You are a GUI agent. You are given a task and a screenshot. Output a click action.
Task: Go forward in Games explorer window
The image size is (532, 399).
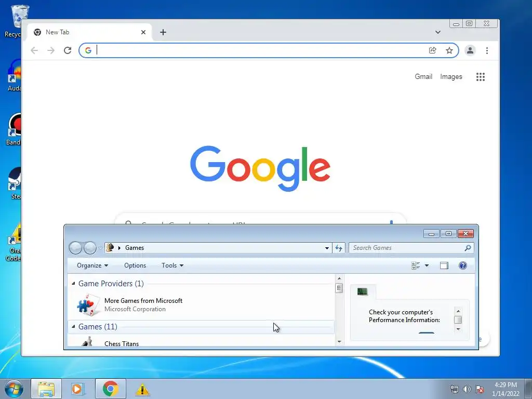tap(90, 248)
